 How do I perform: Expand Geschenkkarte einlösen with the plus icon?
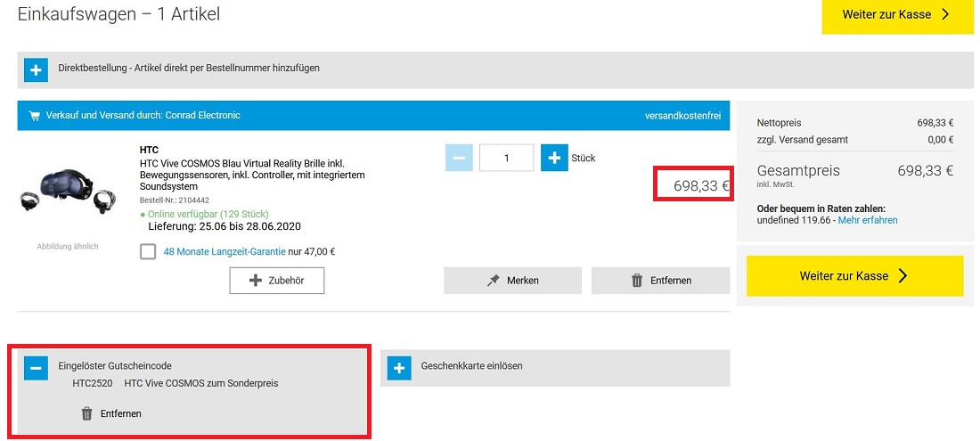click(x=399, y=368)
